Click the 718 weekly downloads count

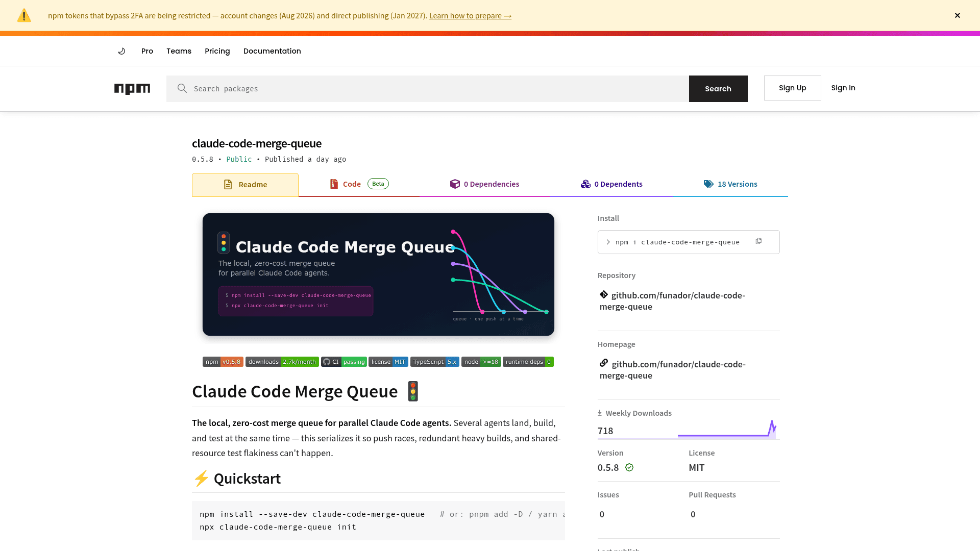(x=605, y=431)
